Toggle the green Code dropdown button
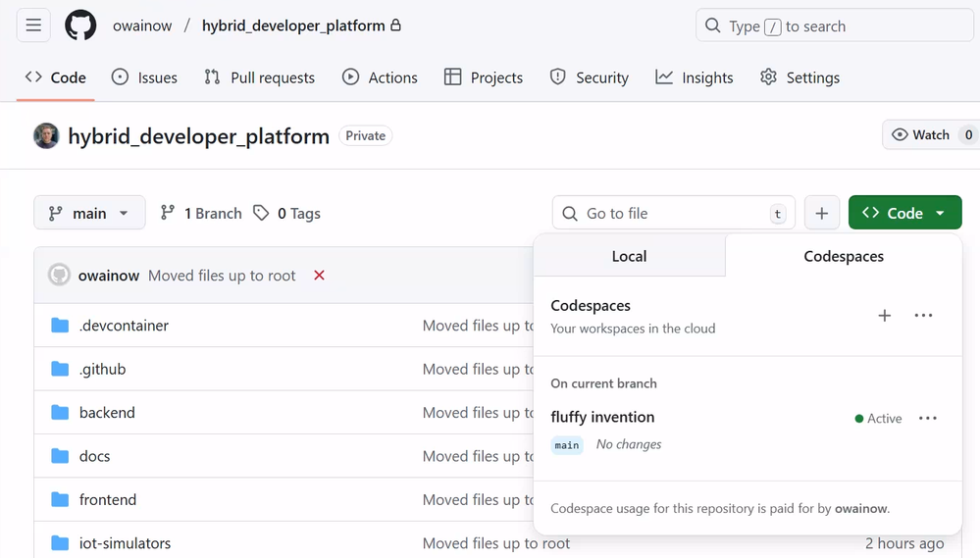Screen dimensions: 980x558 pos(904,213)
